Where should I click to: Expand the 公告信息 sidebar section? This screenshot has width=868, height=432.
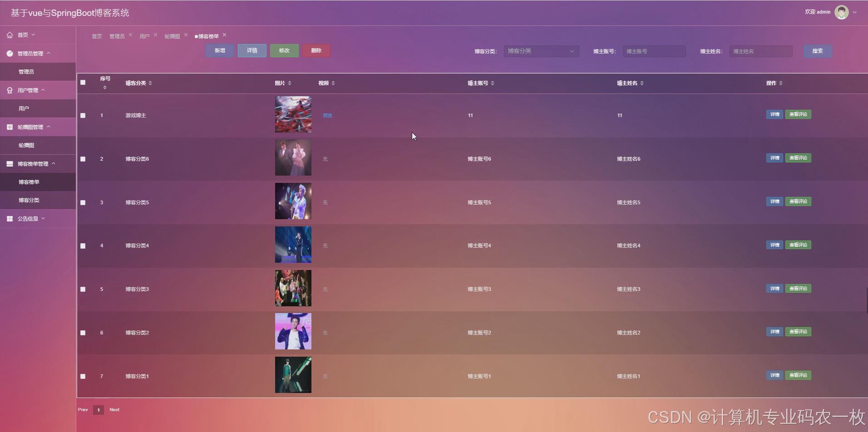click(x=44, y=218)
